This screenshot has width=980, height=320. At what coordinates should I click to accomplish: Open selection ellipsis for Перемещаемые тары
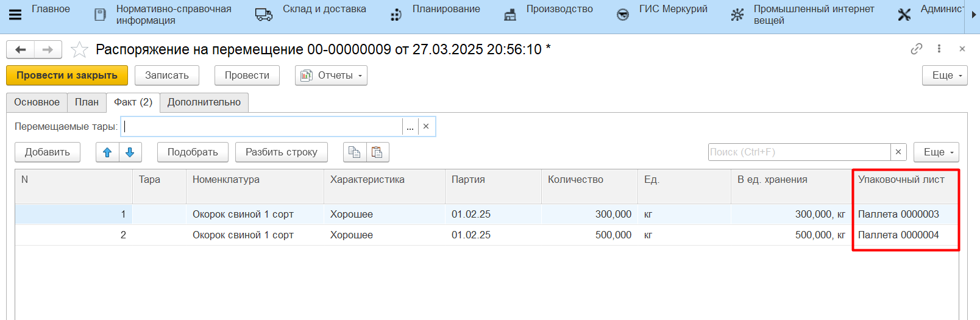tap(410, 127)
